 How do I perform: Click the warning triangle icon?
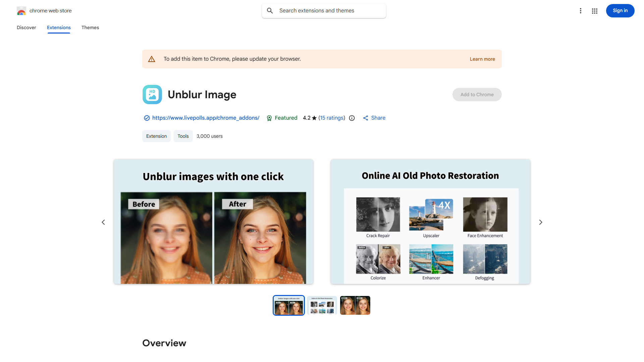pos(152,59)
